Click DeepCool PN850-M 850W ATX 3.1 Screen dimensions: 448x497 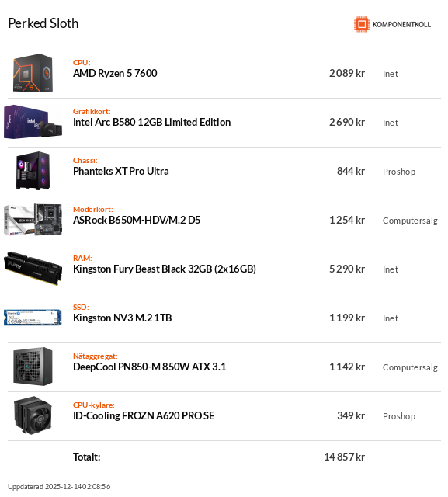point(150,367)
